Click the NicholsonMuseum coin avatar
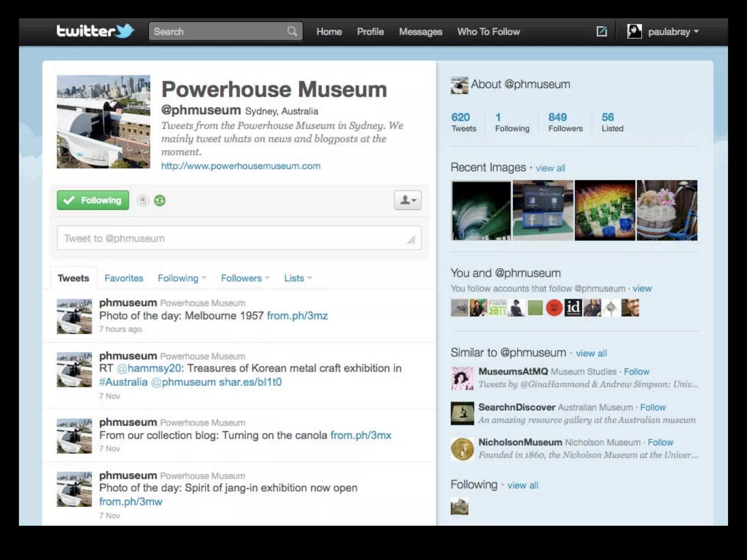The width and height of the screenshot is (747, 560). (x=462, y=449)
